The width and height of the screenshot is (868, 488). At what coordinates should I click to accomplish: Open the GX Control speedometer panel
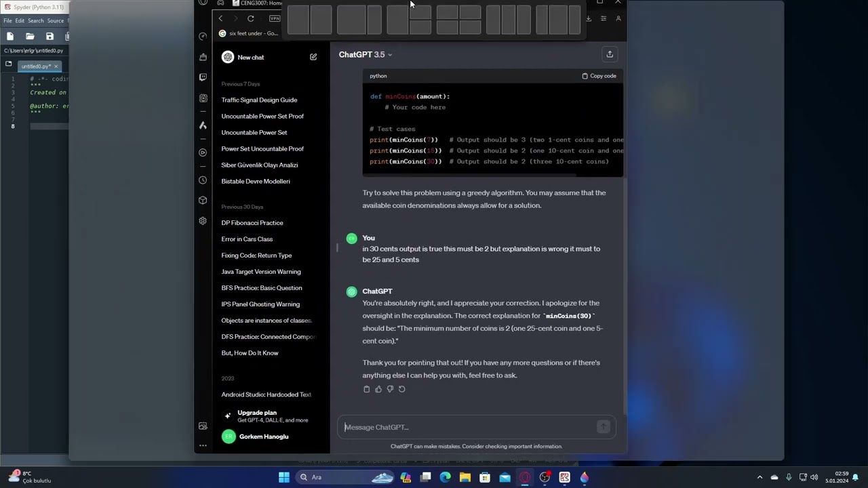(x=203, y=37)
